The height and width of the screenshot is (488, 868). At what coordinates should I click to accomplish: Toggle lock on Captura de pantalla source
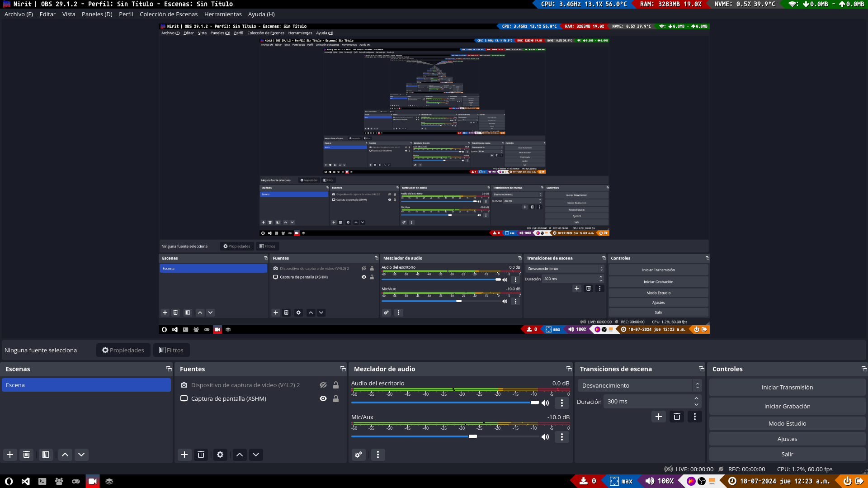(x=336, y=398)
